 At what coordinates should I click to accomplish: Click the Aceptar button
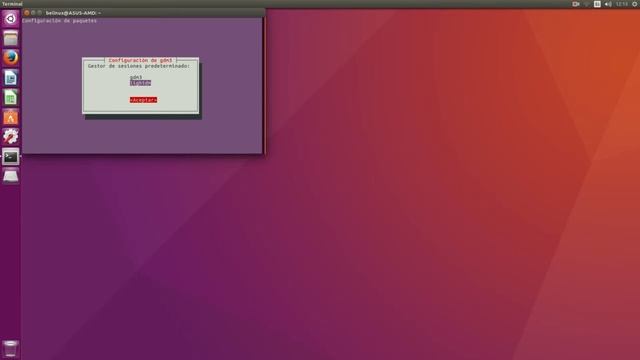point(143,100)
